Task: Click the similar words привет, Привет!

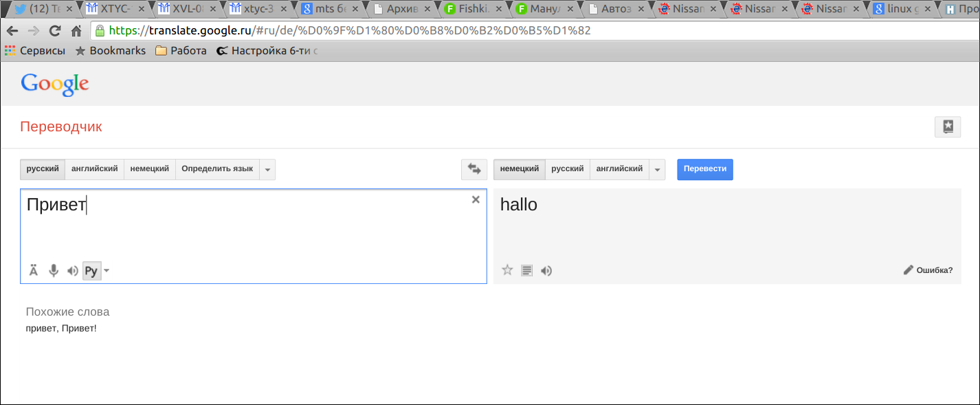Action: pos(61,328)
